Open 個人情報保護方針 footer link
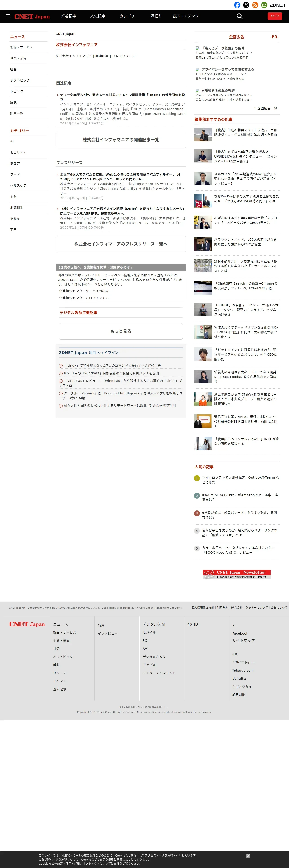This screenshot has width=289, height=868. 203,608
